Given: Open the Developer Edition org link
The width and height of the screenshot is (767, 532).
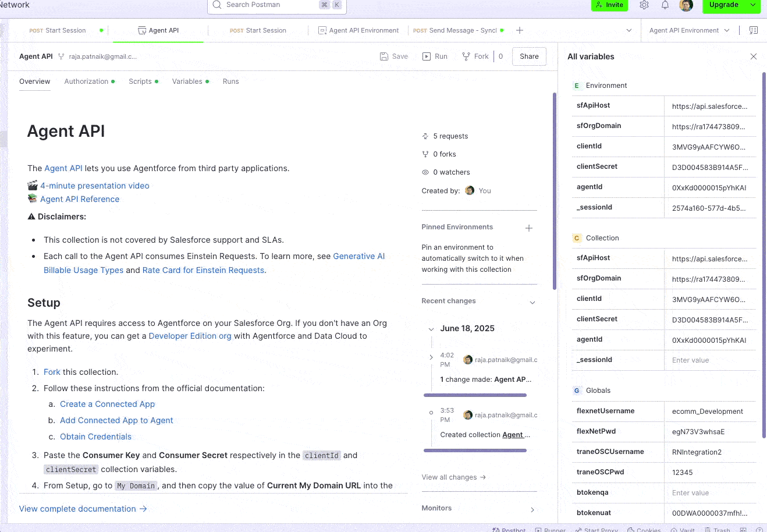Looking at the screenshot, I should coord(190,336).
